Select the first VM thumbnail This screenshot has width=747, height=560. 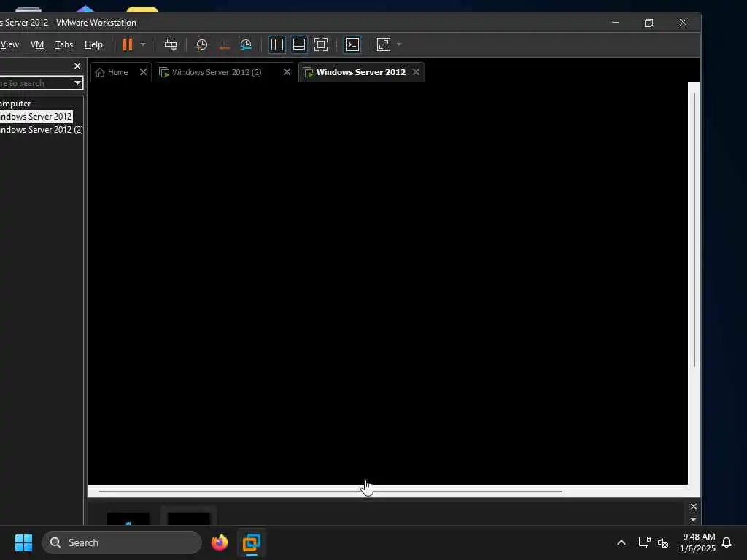click(x=128, y=518)
